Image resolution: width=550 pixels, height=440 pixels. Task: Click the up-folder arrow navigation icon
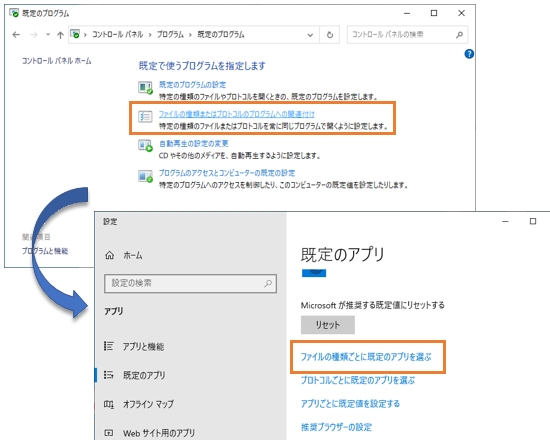pos(60,35)
